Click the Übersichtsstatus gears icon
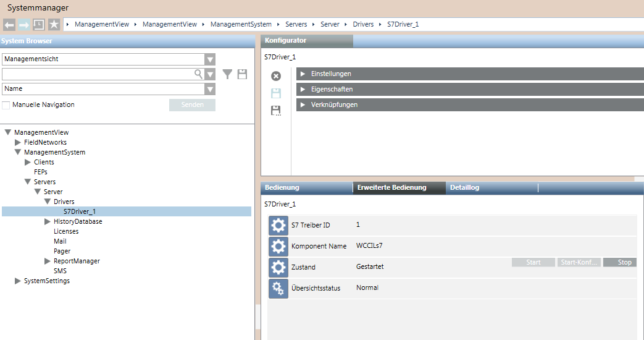The height and width of the screenshot is (340, 644). point(278,288)
